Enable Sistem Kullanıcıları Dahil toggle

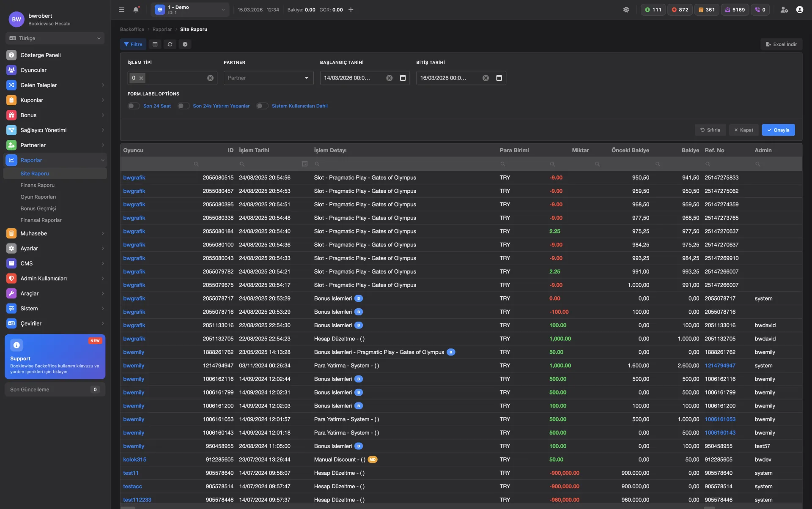262,106
